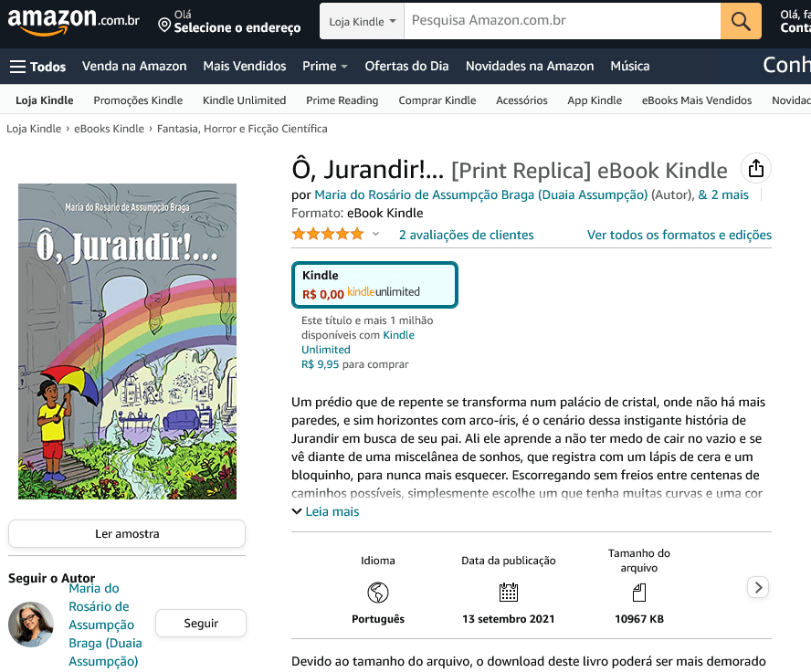Click the file size document icon

[639, 593]
